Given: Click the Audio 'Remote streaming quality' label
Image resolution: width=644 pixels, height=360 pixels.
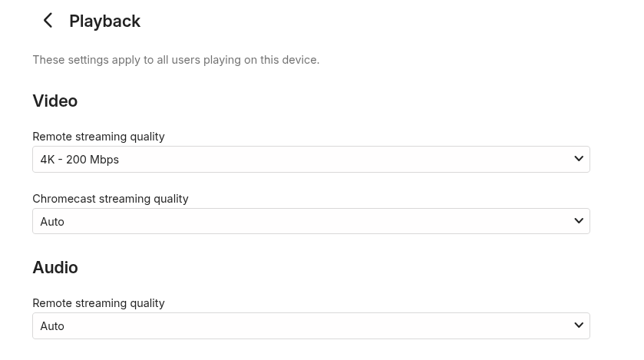Looking at the screenshot, I should pyautogui.click(x=98, y=303).
